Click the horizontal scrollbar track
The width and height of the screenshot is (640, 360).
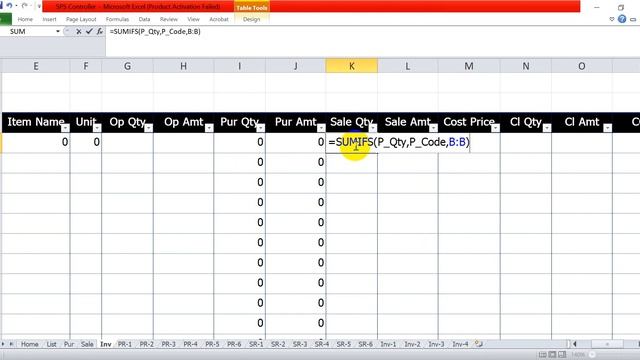[607, 344]
